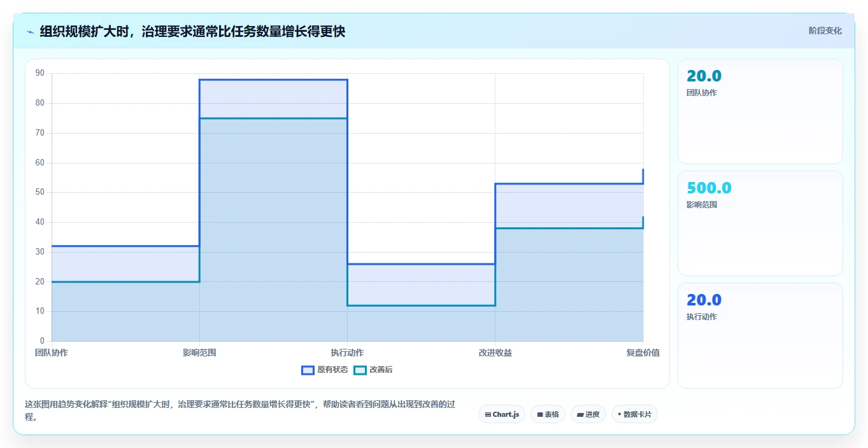This screenshot has width=868, height=448.
Task: Click the lightning icon beside the title
Action: tap(30, 32)
